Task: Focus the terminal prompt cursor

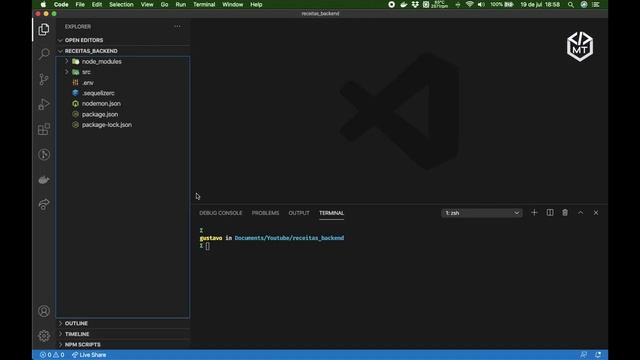Action: 208,246
